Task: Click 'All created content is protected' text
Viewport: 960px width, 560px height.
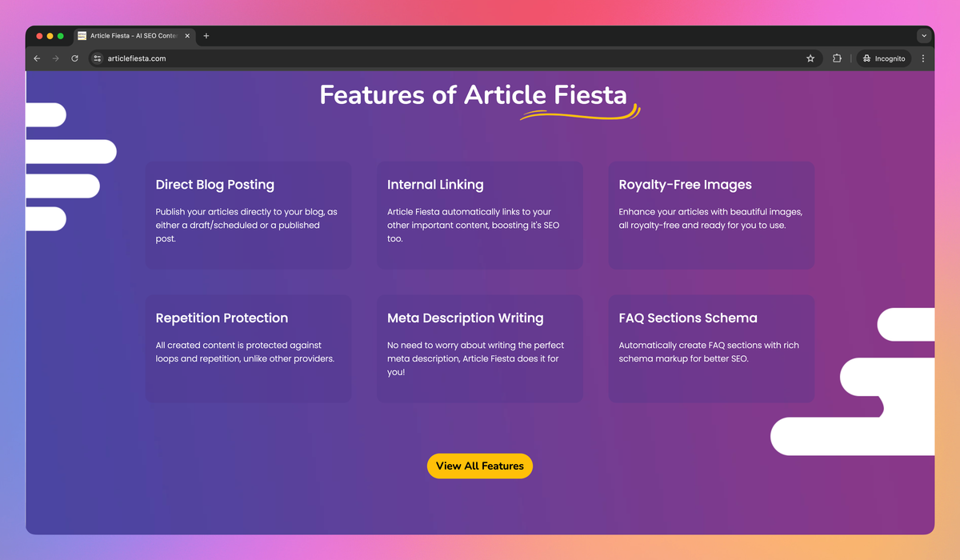Action: tap(245, 352)
